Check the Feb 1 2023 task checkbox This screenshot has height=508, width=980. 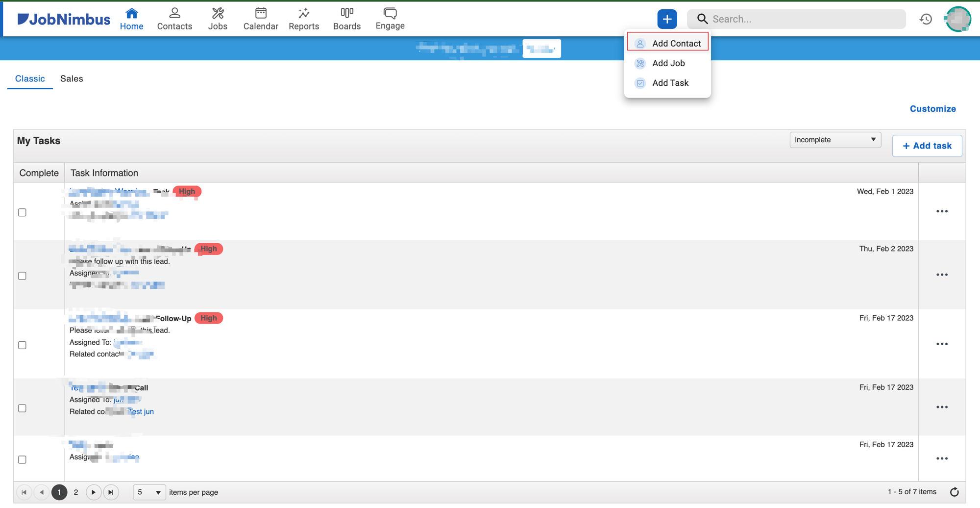tap(23, 212)
